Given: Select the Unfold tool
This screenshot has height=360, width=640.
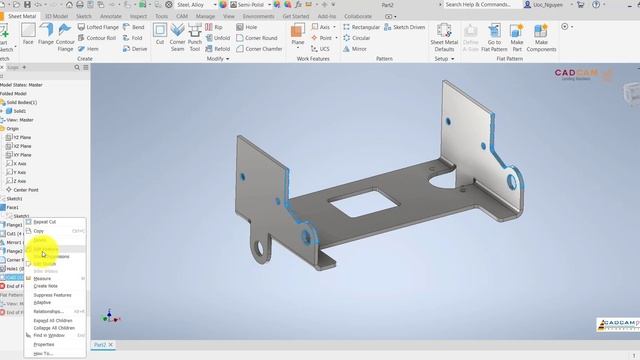Looking at the screenshot, I should pyautogui.click(x=218, y=38).
